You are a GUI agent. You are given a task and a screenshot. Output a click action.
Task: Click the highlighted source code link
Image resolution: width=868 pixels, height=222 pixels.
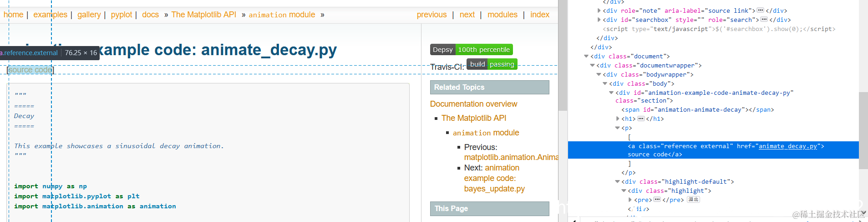point(30,70)
